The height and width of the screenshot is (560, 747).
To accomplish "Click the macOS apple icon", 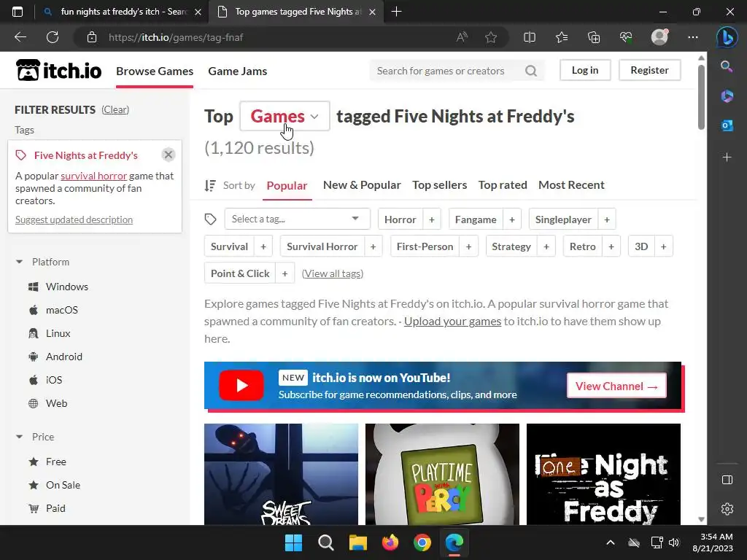I will pyautogui.click(x=34, y=310).
